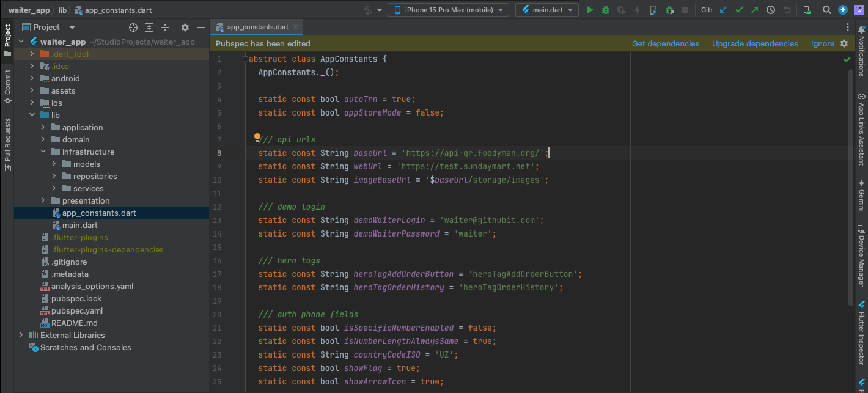Toggle the Pull Requests tool window

7,144
